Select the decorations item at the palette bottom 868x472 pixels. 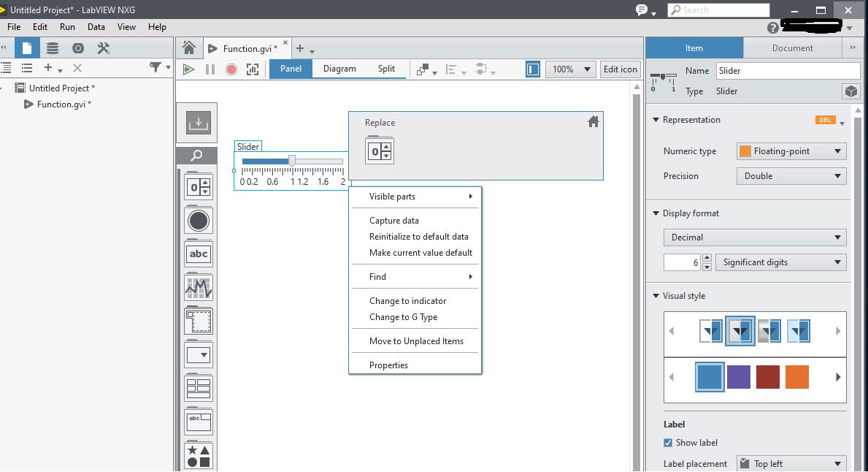pos(199,454)
